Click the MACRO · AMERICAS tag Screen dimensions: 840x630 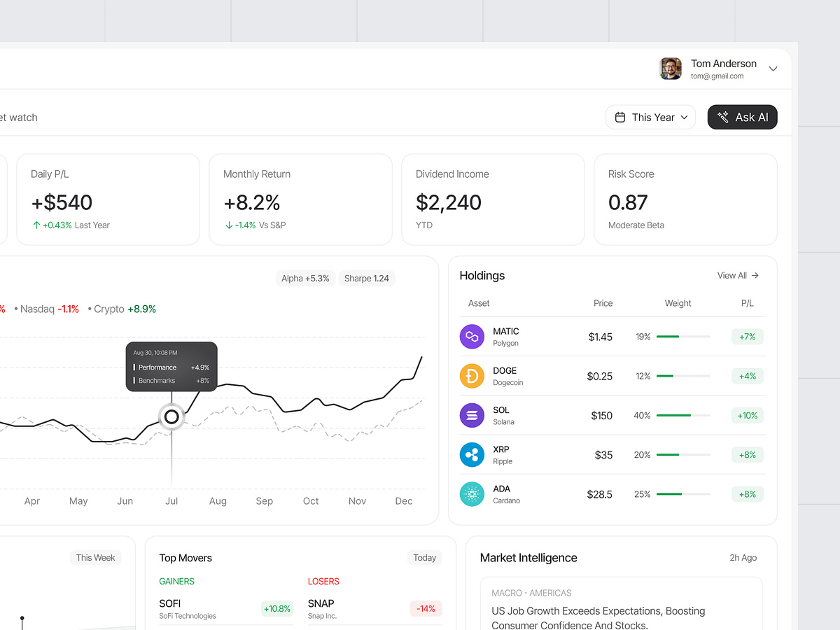pyautogui.click(x=531, y=593)
